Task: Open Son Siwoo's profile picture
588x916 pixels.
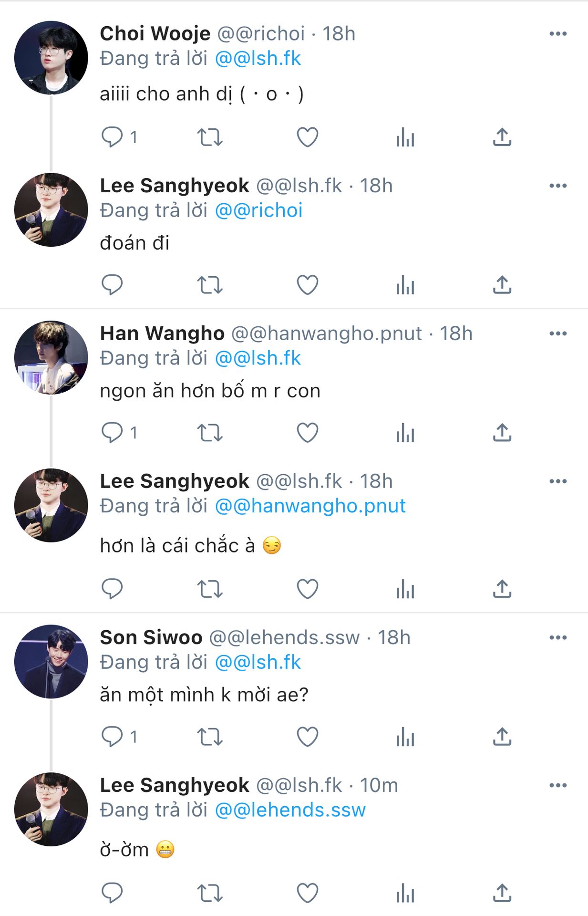Action: 51,661
